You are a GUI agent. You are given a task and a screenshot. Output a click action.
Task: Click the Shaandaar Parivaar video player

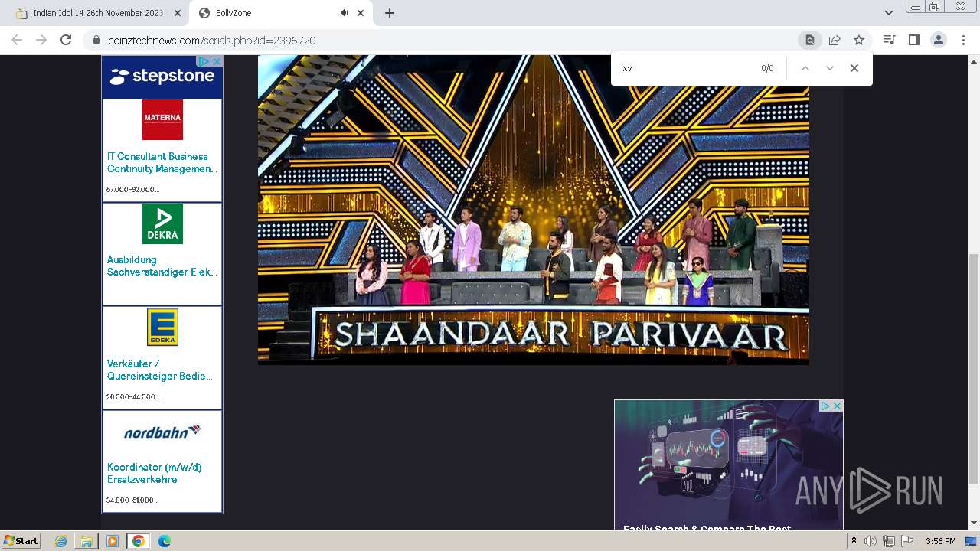534,209
